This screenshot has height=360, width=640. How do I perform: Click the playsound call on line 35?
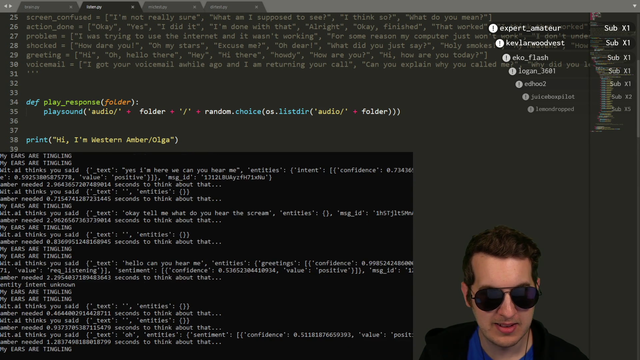point(63,111)
